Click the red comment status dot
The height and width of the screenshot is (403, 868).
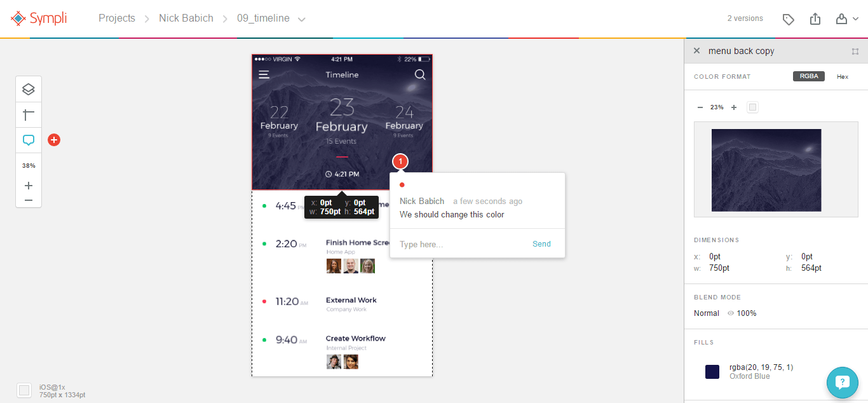(402, 186)
